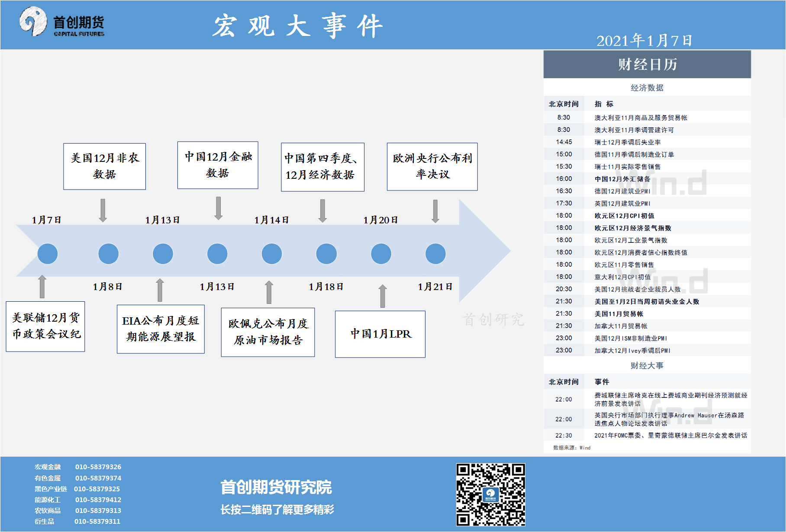
Task: Open the 美联储12月货币政策会议纪 box
Action: [x=45, y=326]
